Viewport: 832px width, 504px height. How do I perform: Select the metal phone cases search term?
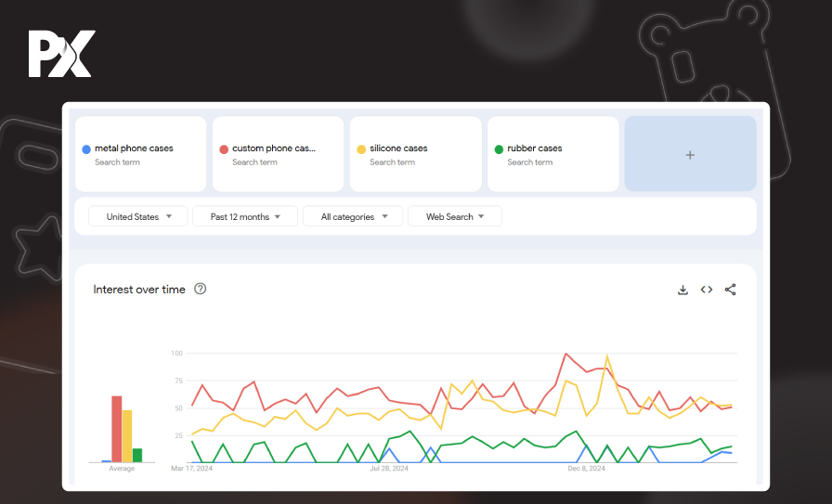(134, 149)
